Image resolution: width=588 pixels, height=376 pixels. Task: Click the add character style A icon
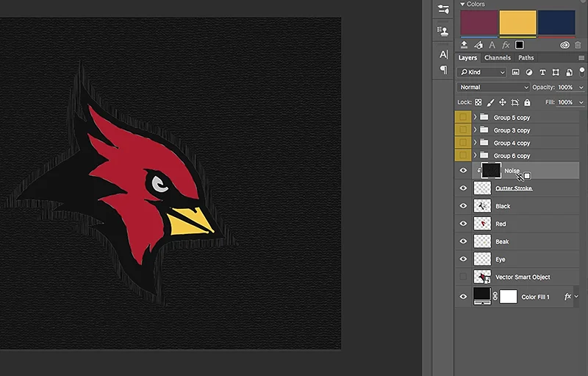(x=492, y=45)
